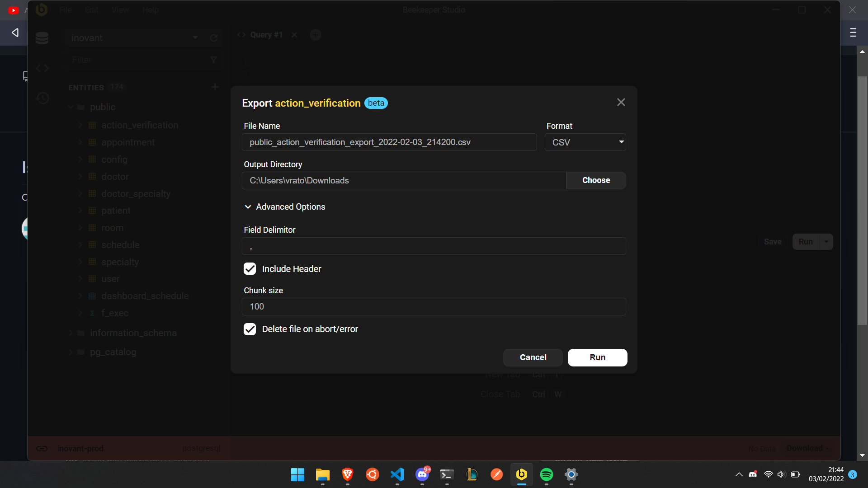Viewport: 868px width, 488px height.
Task: Show hidden system tray icons
Action: [739, 474]
